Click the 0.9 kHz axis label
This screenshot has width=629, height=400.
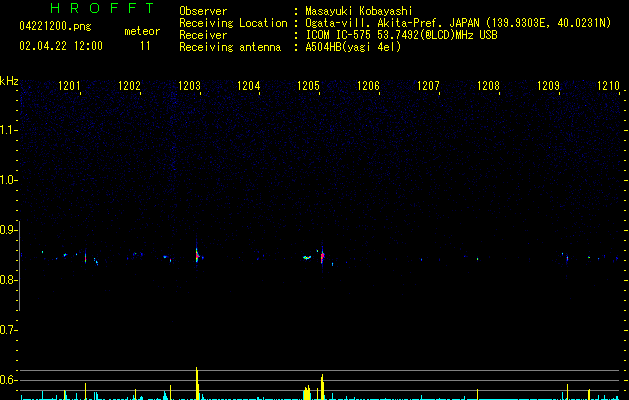click(8, 230)
